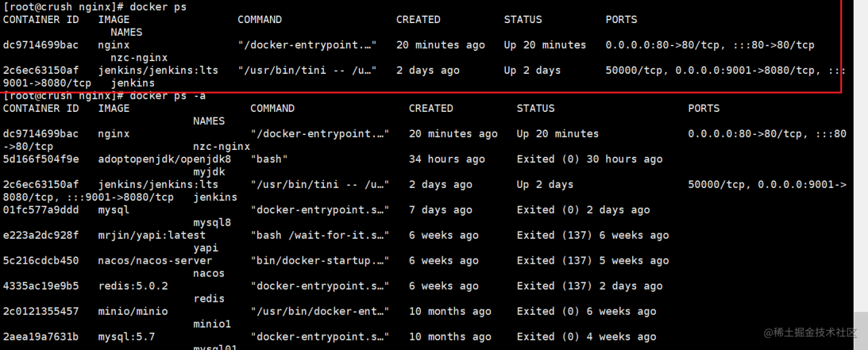Click the "Exited (0) 30 hours ago" status
Screen dimensions: 868x350
(x=589, y=159)
